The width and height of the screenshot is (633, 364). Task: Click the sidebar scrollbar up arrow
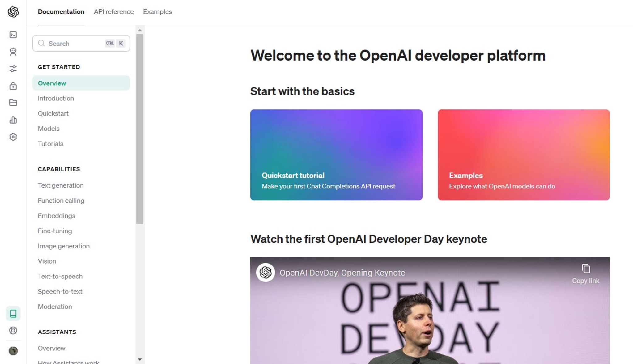pyautogui.click(x=140, y=30)
